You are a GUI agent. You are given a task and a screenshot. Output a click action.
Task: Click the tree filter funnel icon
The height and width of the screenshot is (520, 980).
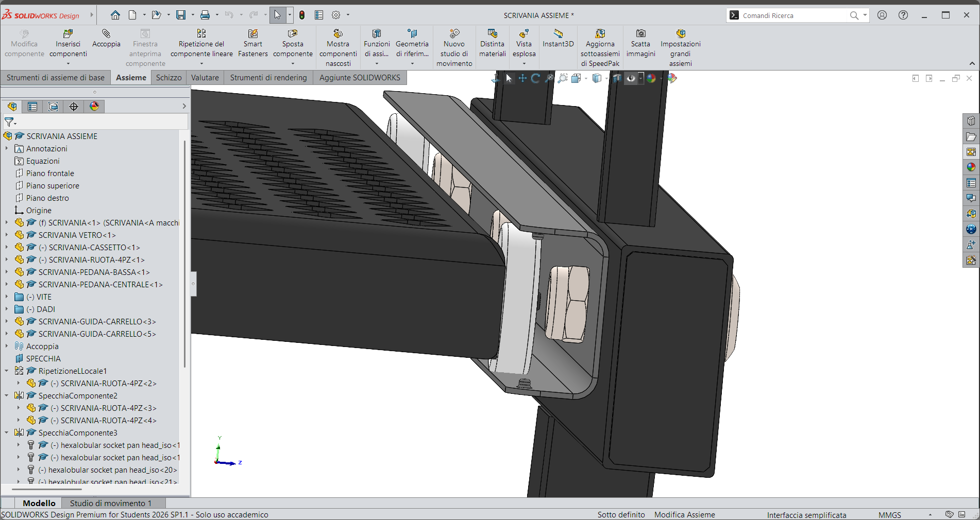coord(10,122)
